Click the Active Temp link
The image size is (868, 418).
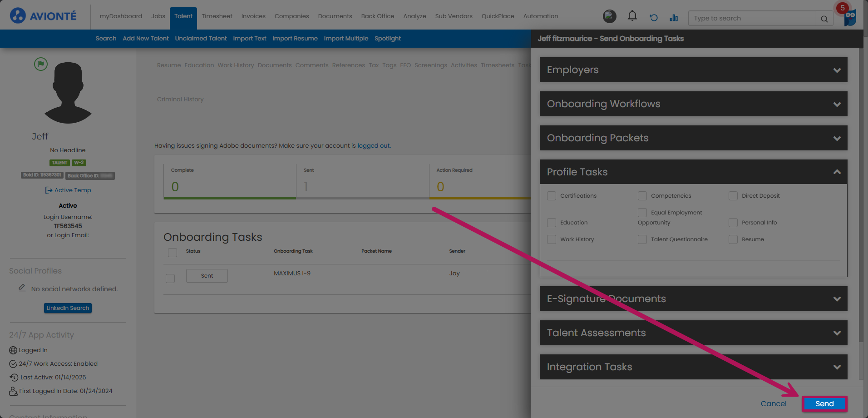click(73, 190)
